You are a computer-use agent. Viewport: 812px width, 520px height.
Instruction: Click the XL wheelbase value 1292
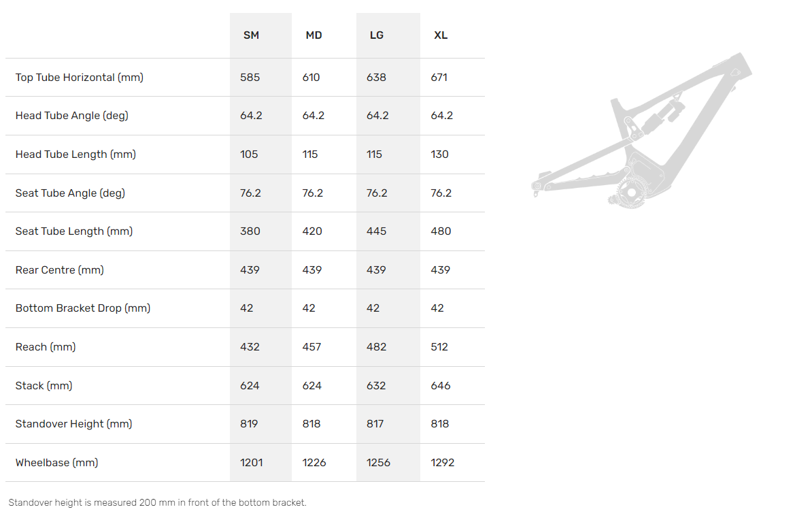pyautogui.click(x=442, y=463)
